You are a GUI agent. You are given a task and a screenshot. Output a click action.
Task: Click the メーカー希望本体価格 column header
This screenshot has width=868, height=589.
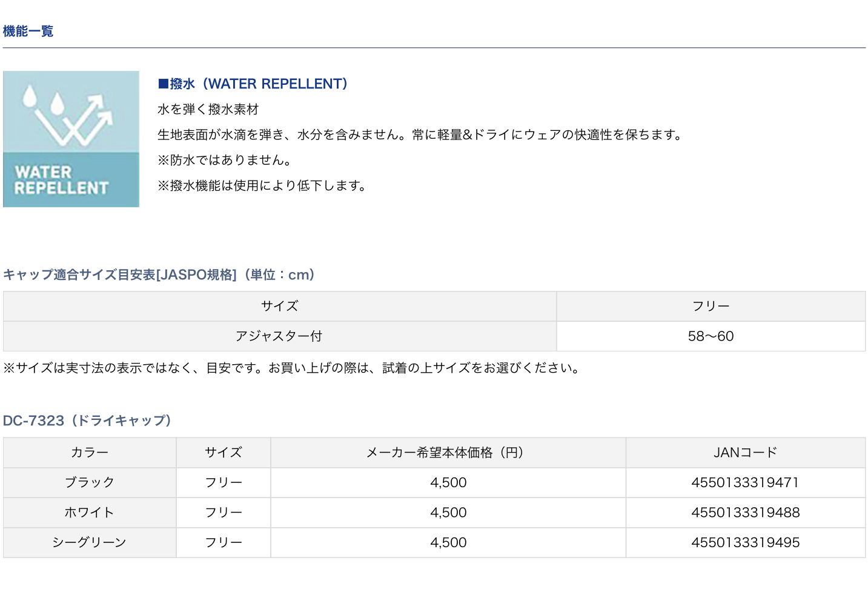[x=448, y=453]
